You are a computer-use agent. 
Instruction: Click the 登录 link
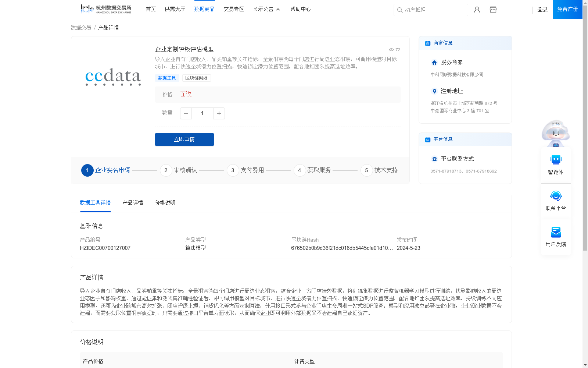click(x=542, y=10)
